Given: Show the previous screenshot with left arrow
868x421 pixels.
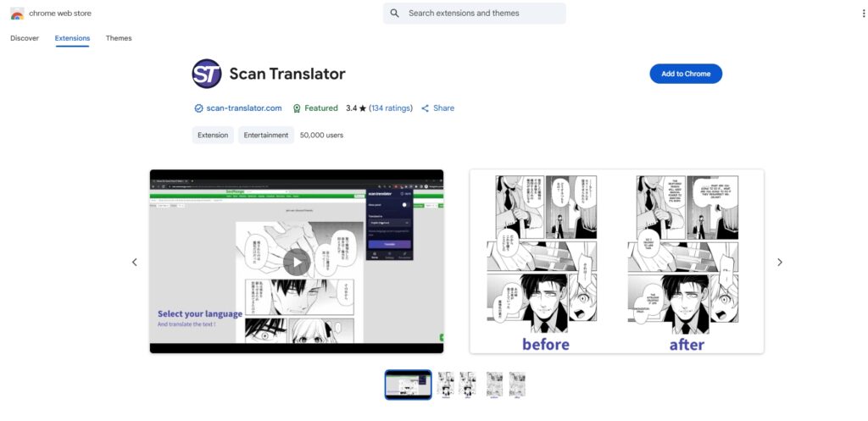Looking at the screenshot, I should (x=135, y=263).
